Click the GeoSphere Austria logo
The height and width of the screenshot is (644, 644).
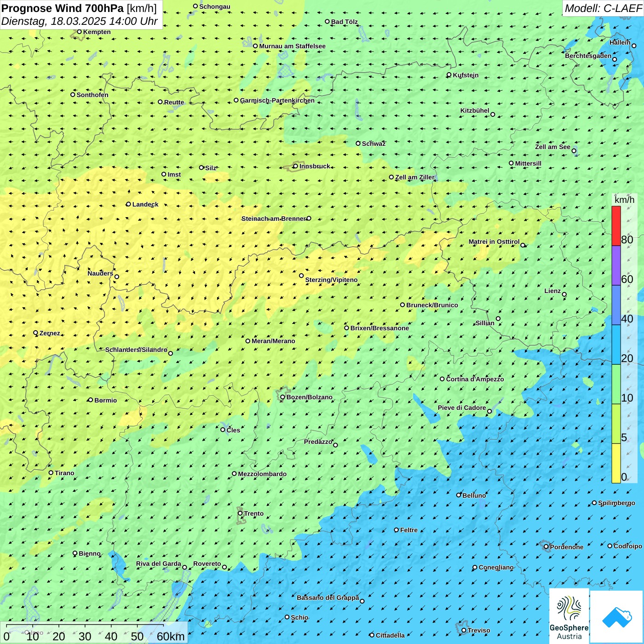pos(569,616)
